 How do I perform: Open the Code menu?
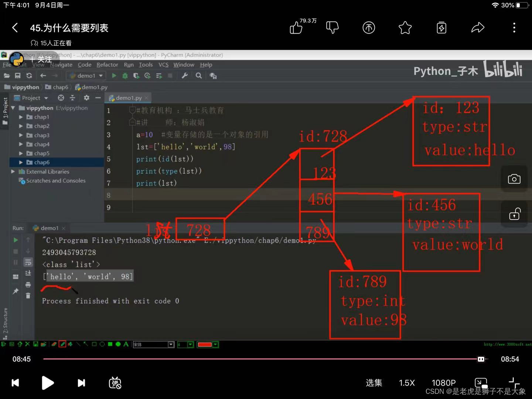(85, 65)
